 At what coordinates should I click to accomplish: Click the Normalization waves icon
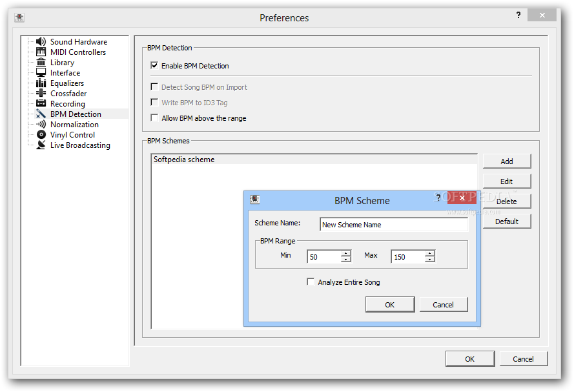click(41, 125)
